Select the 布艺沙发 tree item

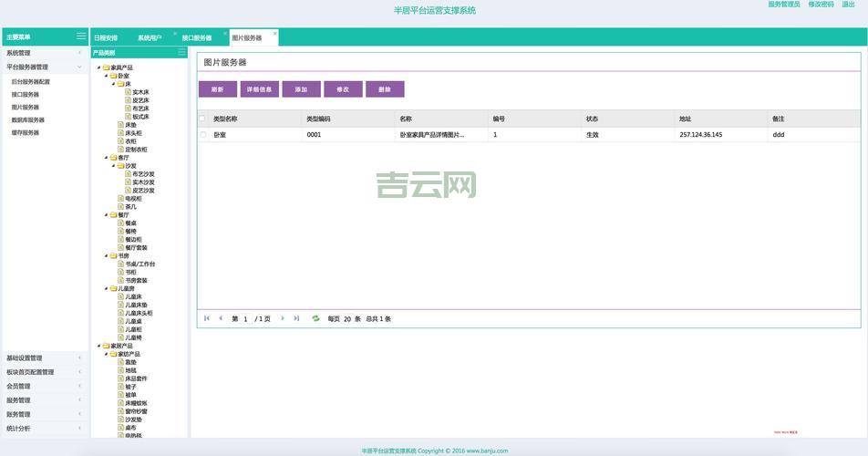pyautogui.click(x=143, y=174)
